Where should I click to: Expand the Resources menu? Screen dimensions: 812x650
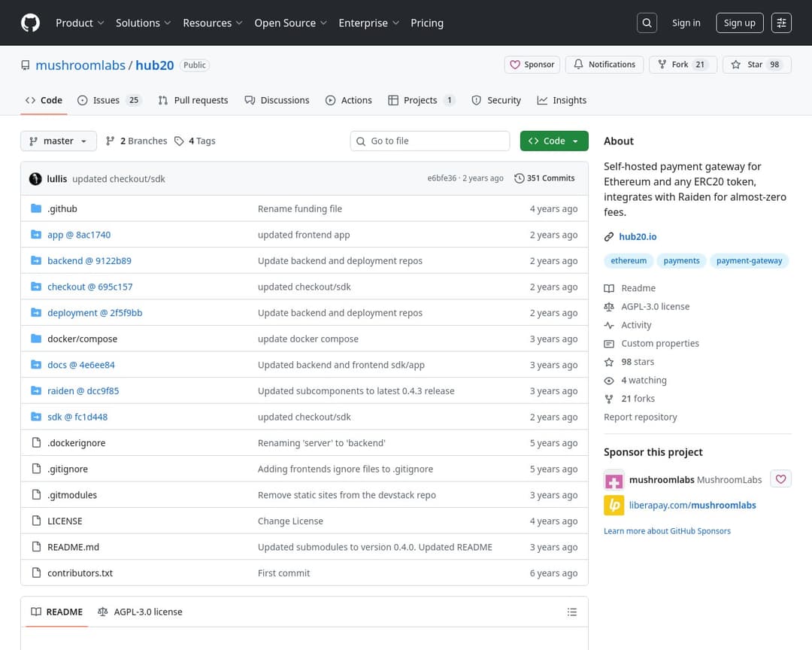click(212, 23)
